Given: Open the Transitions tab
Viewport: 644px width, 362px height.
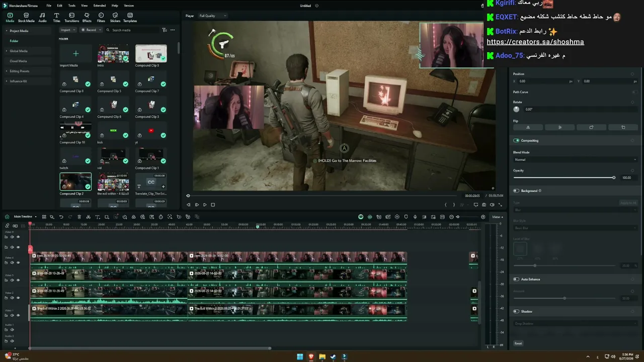Looking at the screenshot, I should 72,18.
